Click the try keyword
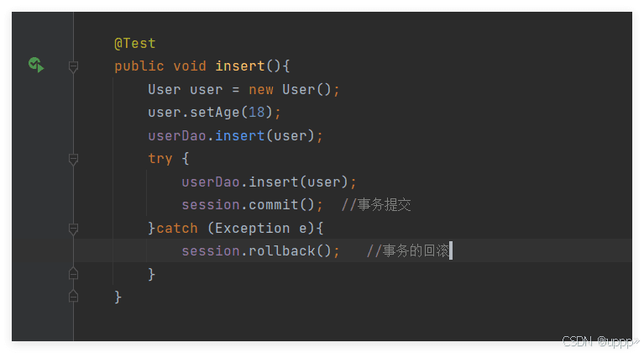This screenshot has height=353, width=644. tap(160, 159)
